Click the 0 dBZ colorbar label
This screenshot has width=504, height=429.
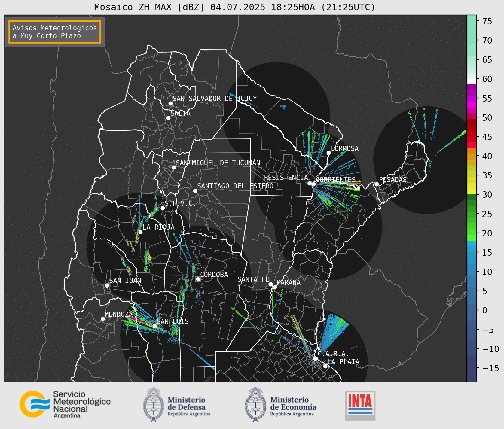tap(484, 310)
